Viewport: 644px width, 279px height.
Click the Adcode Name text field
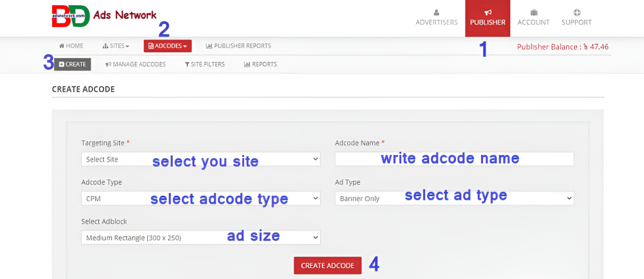(x=454, y=159)
